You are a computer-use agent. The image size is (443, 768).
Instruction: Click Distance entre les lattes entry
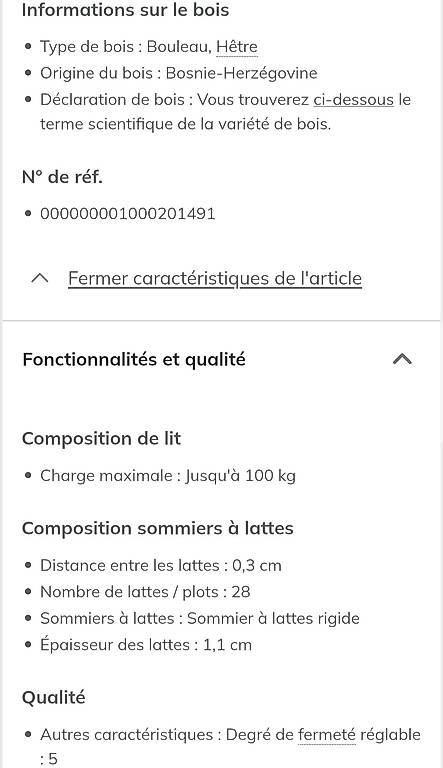pyautogui.click(x=161, y=565)
